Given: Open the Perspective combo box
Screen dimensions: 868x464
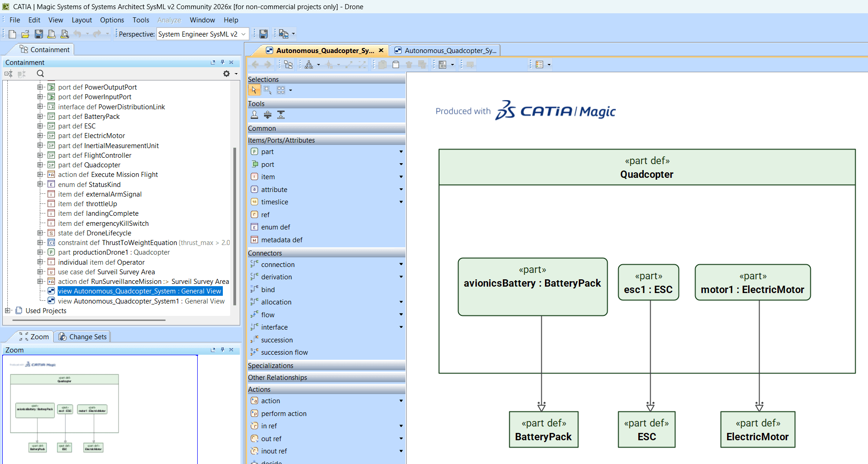Looking at the screenshot, I should click(x=203, y=34).
